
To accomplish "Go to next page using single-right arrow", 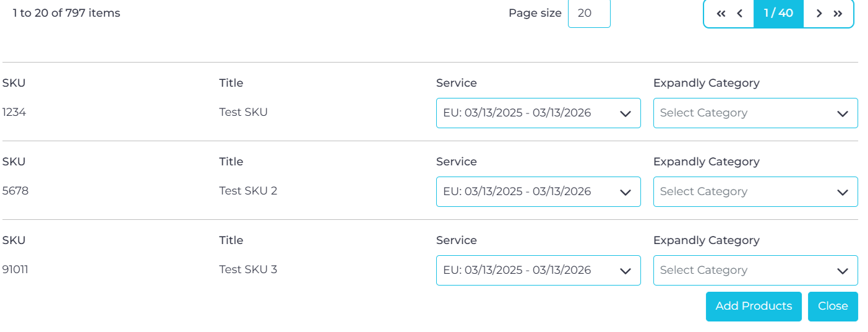I will point(819,14).
